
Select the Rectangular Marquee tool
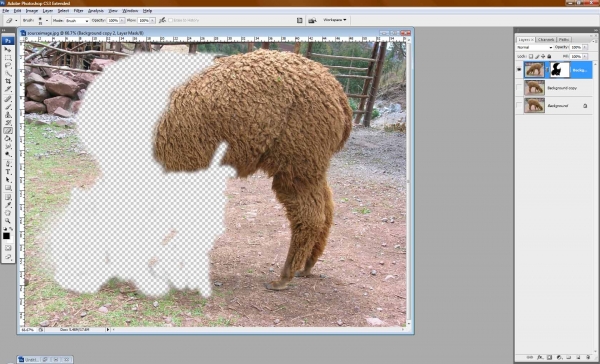point(8,58)
